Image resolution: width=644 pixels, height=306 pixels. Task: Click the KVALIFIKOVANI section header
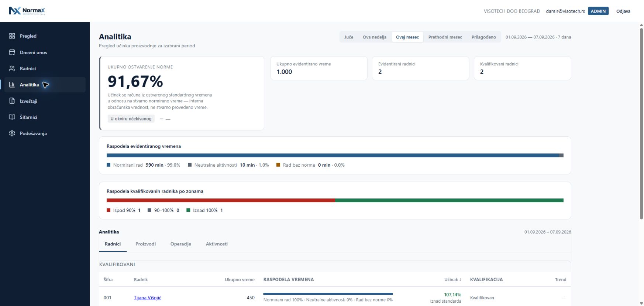coord(117,265)
